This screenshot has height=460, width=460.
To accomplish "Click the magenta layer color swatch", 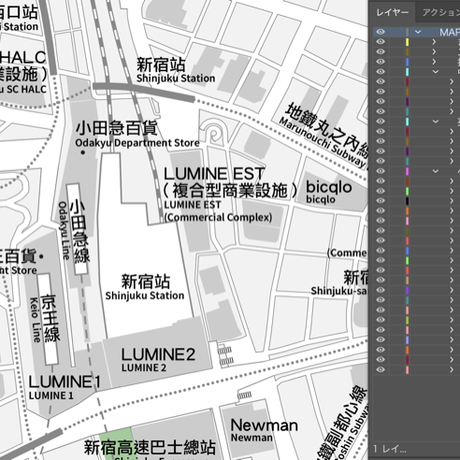I will [407, 171].
